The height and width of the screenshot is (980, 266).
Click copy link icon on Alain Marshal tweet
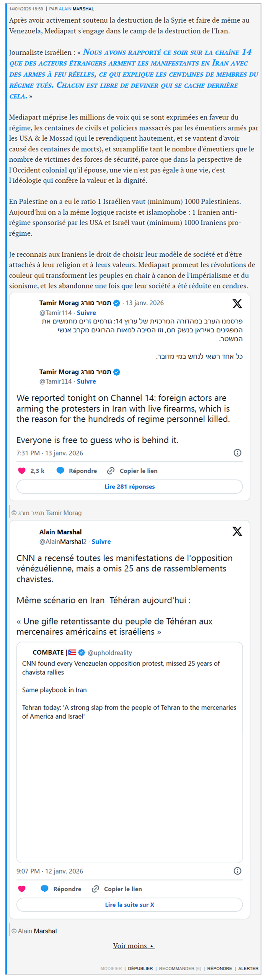[x=95, y=889]
